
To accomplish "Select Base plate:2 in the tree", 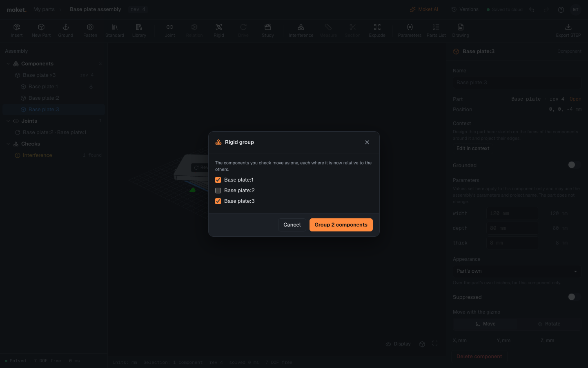I will 53,98.
